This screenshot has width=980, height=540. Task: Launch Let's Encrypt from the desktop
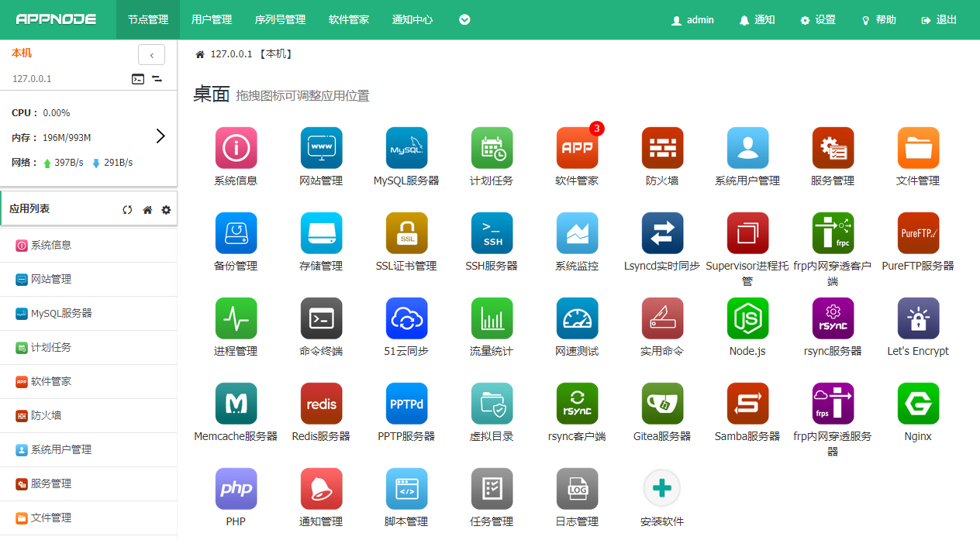[x=918, y=318]
